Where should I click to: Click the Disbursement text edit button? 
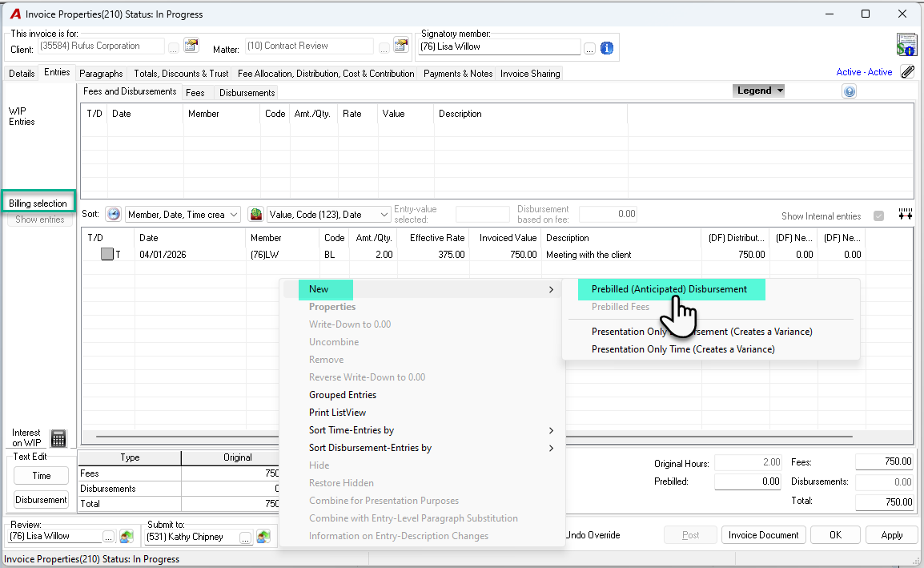coord(42,500)
